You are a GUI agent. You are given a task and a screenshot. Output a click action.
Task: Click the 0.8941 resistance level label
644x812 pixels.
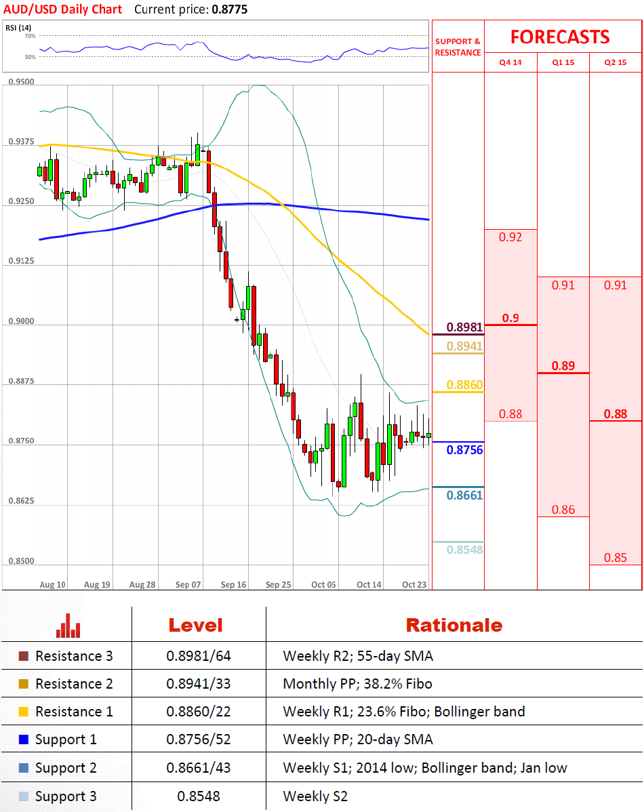tap(465, 346)
